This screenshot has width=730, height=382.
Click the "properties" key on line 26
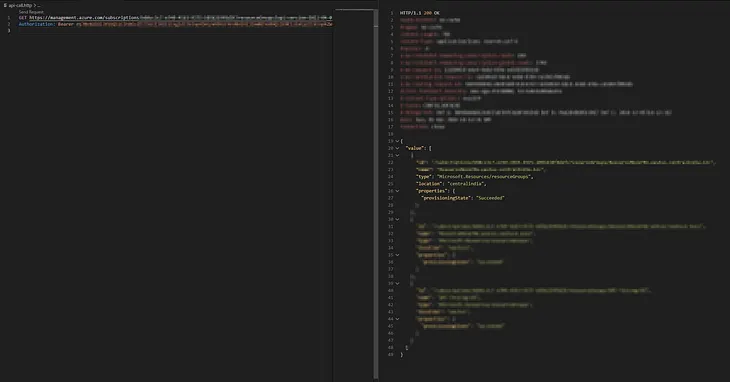tap(432, 191)
